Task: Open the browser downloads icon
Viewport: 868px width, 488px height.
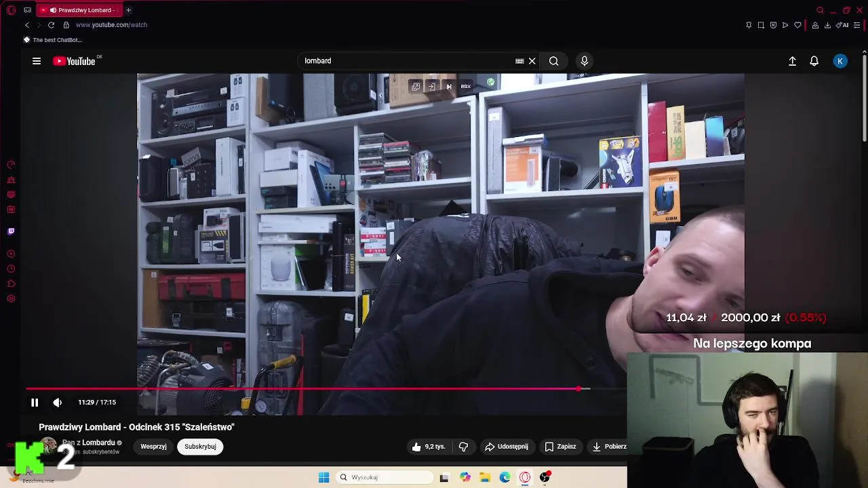Action: 827,25
